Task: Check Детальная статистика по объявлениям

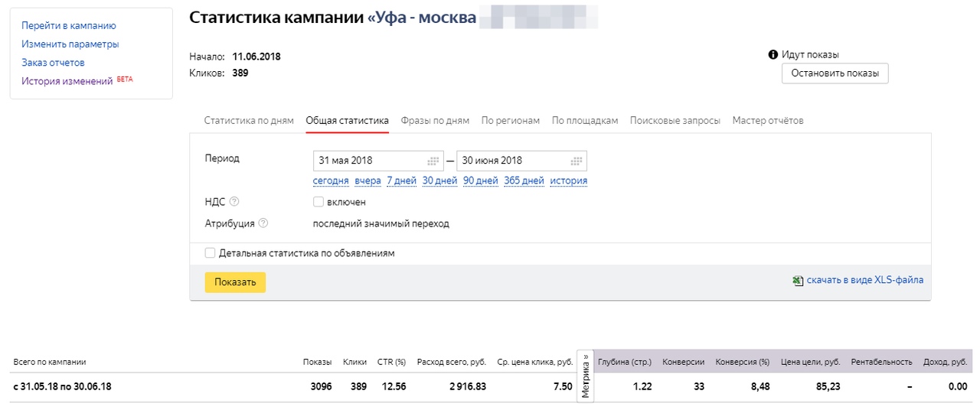Action: (210, 252)
